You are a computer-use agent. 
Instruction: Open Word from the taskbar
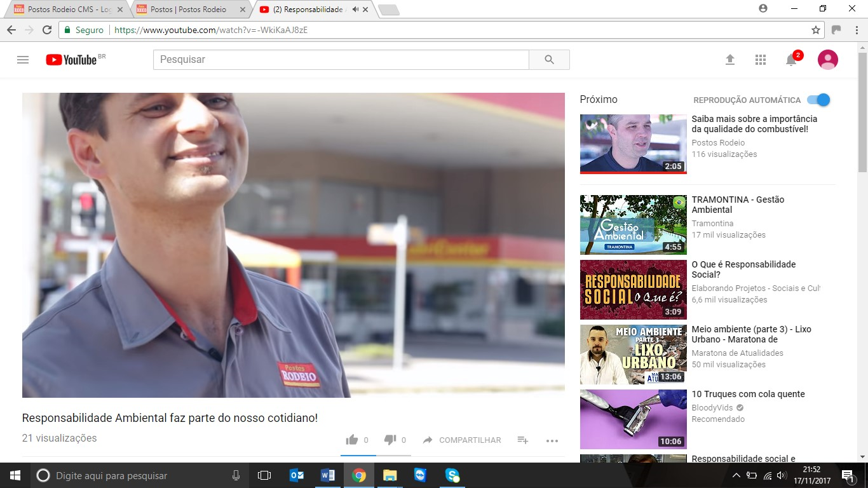328,475
